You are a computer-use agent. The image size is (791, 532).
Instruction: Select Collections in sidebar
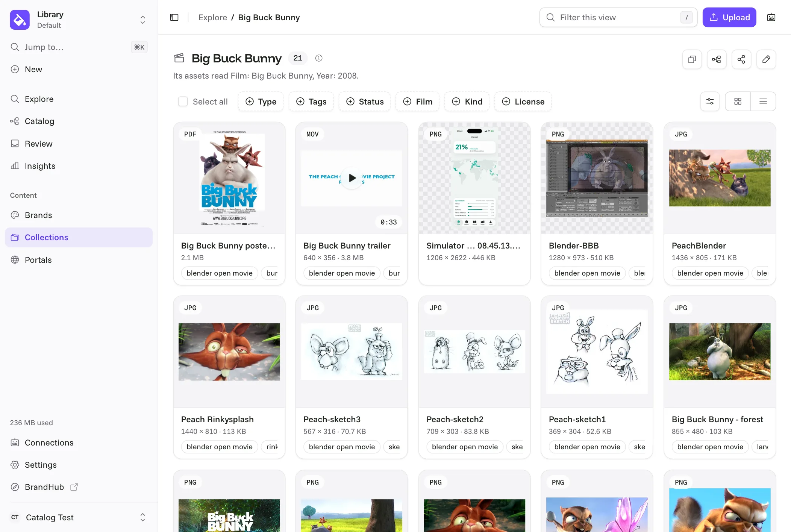click(79, 237)
